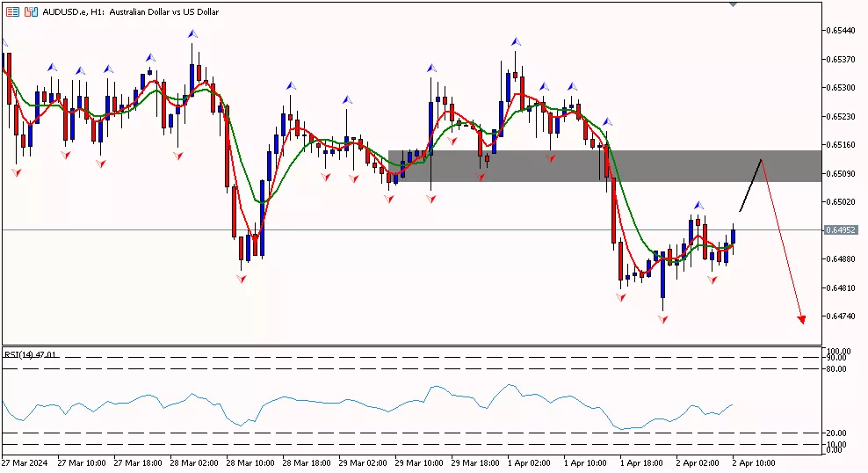
Task: Click the 2 Apr 10:00 time label
Action: (755, 463)
